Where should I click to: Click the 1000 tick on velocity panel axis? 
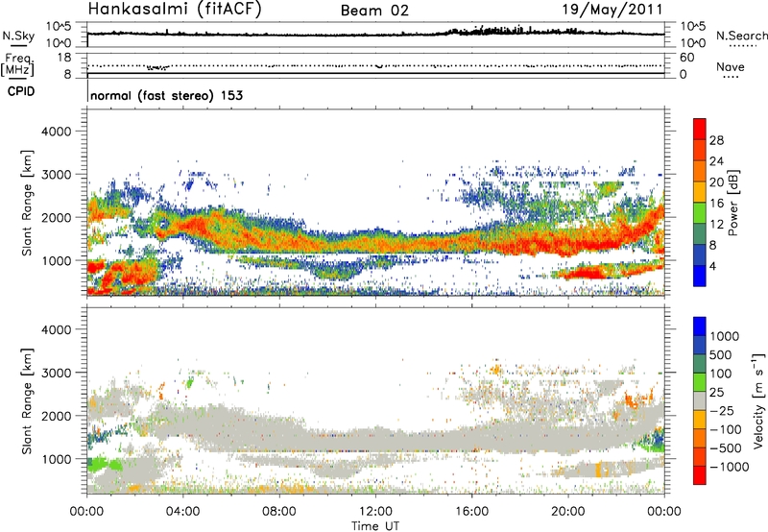click(x=57, y=459)
